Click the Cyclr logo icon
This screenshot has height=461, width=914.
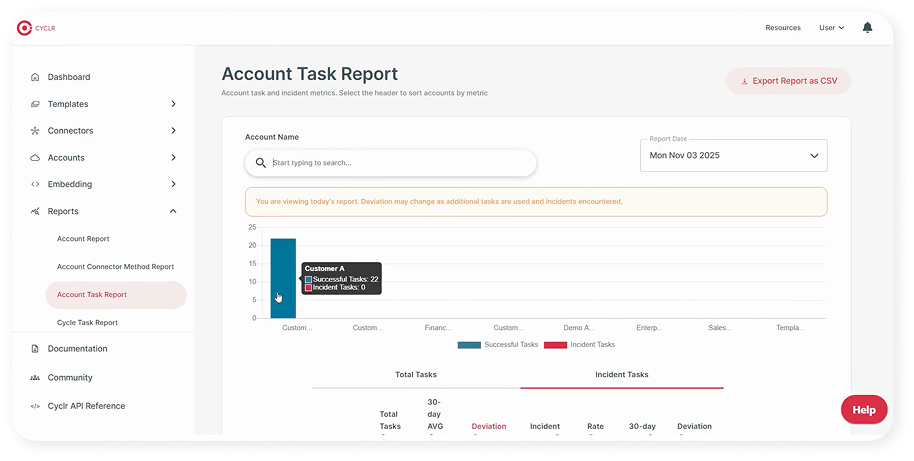coord(25,28)
